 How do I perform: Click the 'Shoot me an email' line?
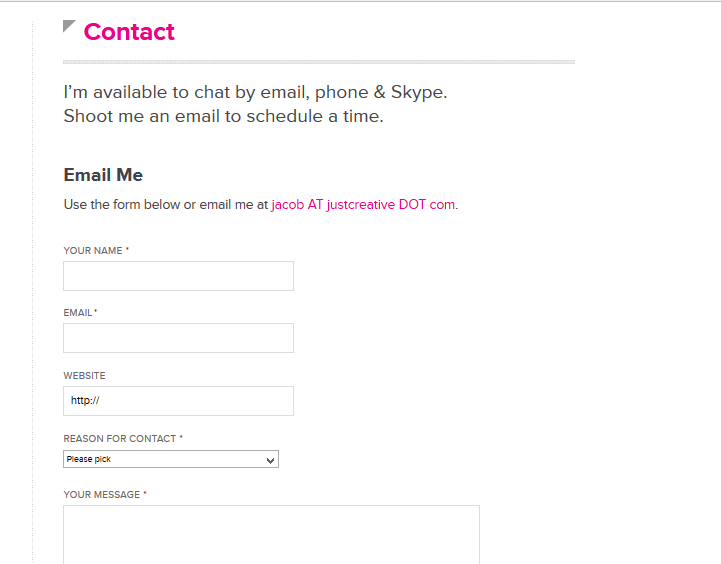(x=223, y=116)
